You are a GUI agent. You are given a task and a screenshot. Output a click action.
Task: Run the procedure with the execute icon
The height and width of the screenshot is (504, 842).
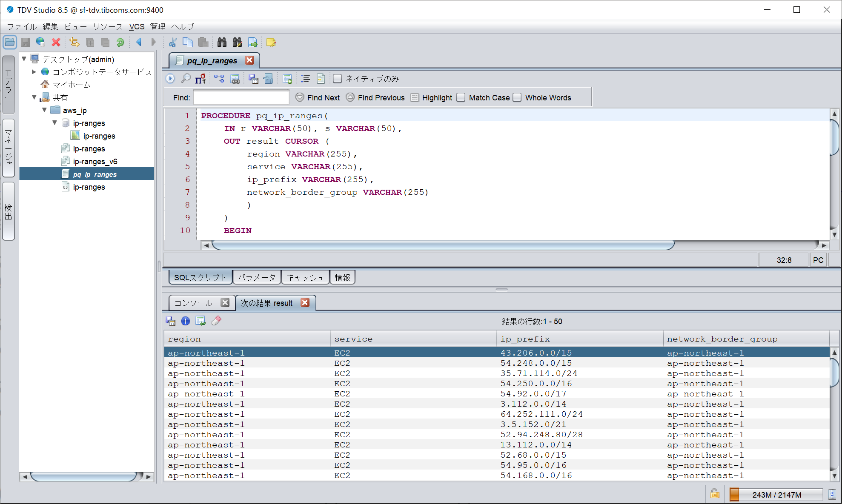(170, 78)
